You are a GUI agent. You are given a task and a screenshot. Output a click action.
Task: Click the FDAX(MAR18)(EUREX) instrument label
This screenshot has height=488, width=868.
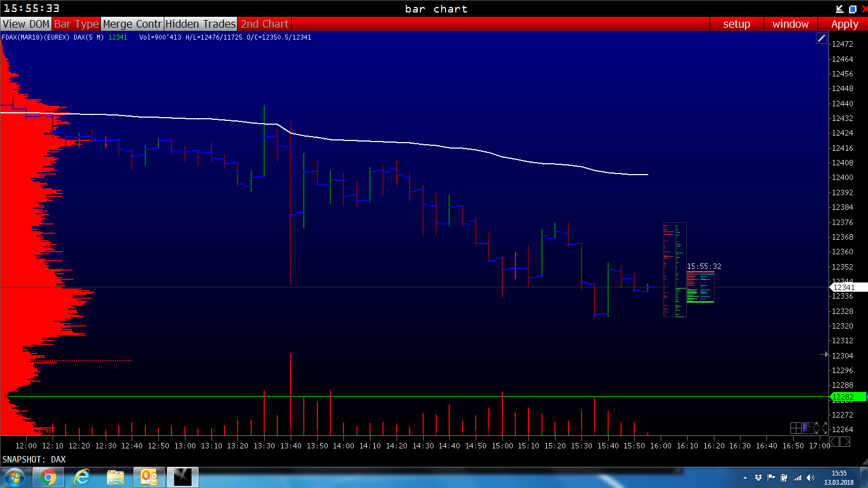35,37
